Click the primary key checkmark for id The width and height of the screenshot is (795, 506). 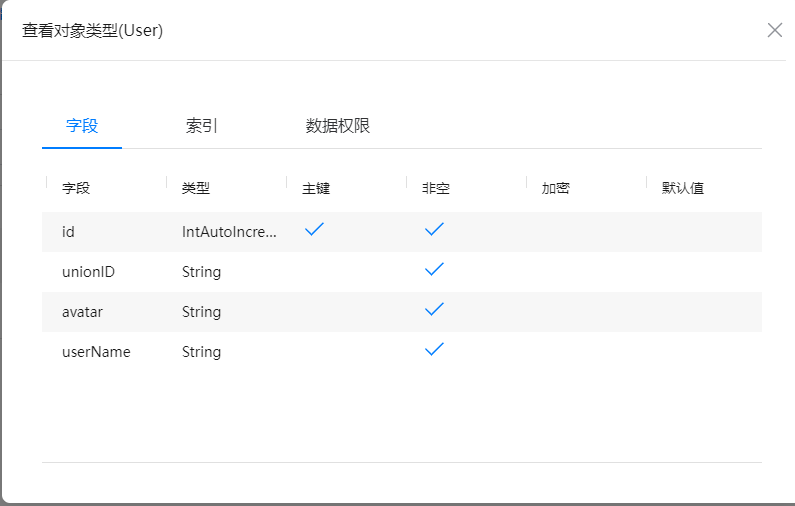click(x=314, y=230)
